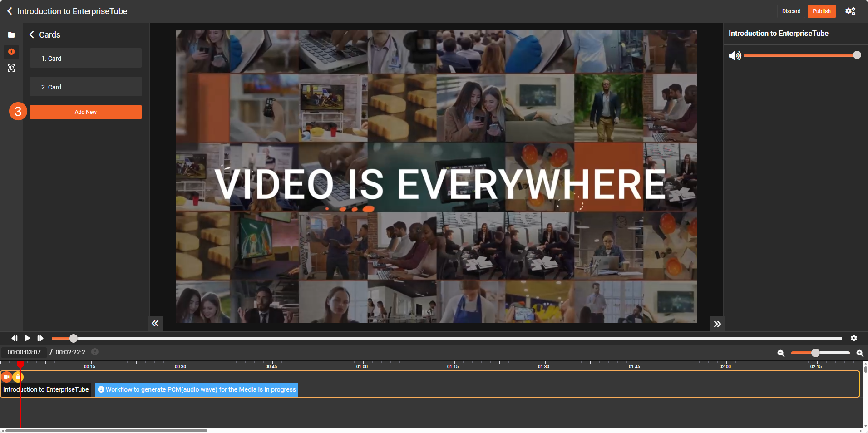
Task: Select the orange info cards sidebar icon
Action: [x=11, y=52]
